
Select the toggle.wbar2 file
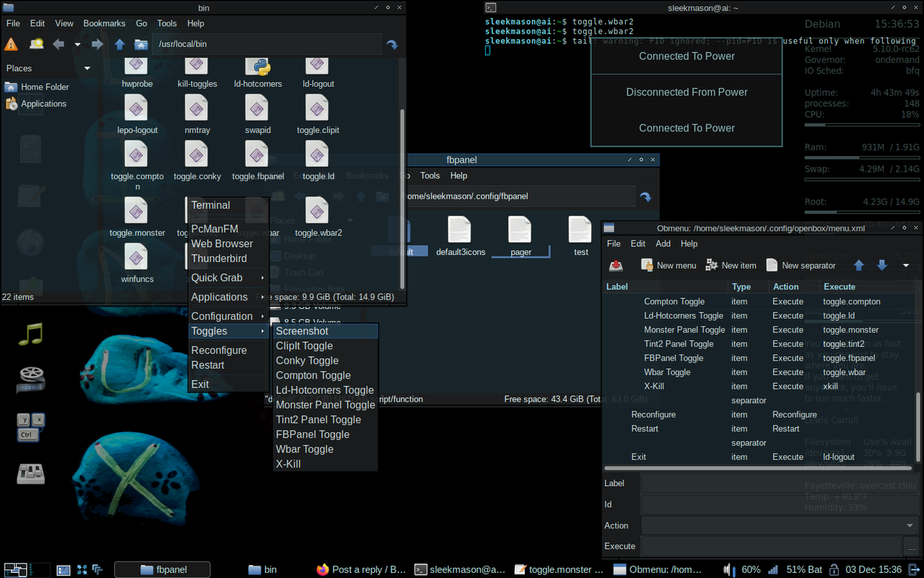tap(318, 212)
